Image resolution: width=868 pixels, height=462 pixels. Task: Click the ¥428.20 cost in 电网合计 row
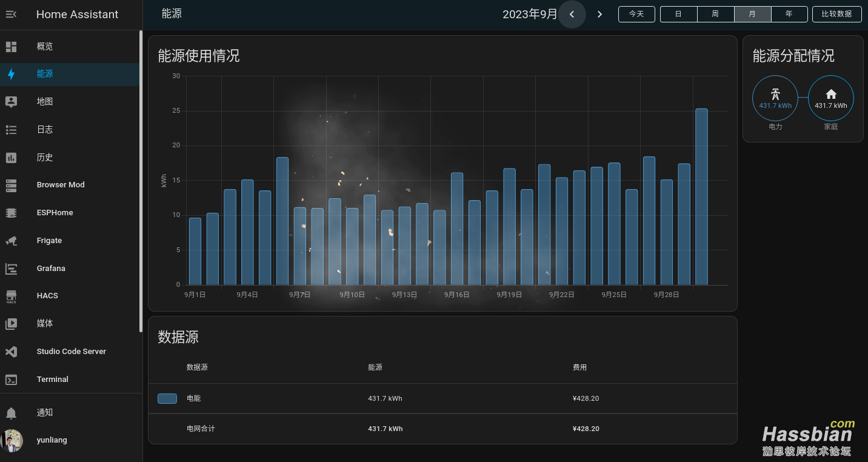(x=586, y=429)
